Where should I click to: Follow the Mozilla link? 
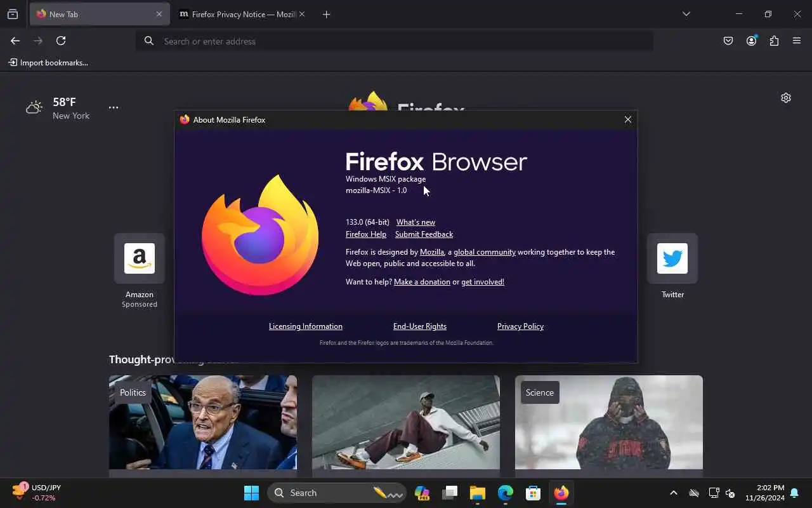(432, 252)
